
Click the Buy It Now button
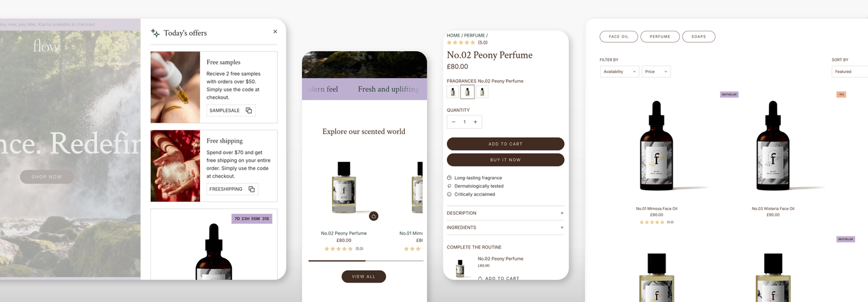[x=505, y=160]
